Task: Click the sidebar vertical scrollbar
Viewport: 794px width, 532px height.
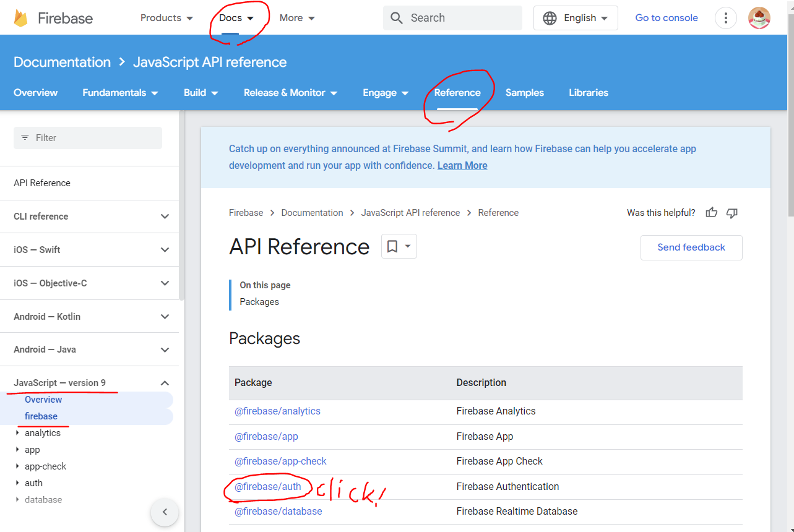Action: point(181,205)
